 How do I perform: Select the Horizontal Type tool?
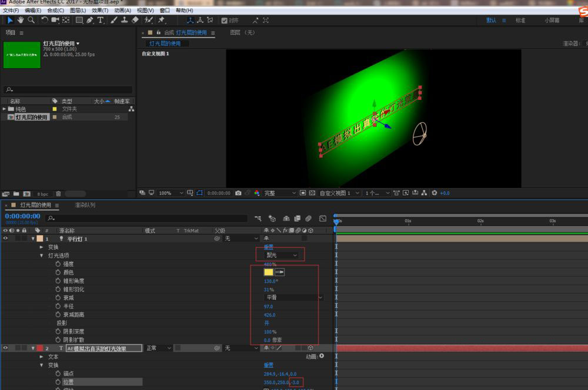click(100, 20)
